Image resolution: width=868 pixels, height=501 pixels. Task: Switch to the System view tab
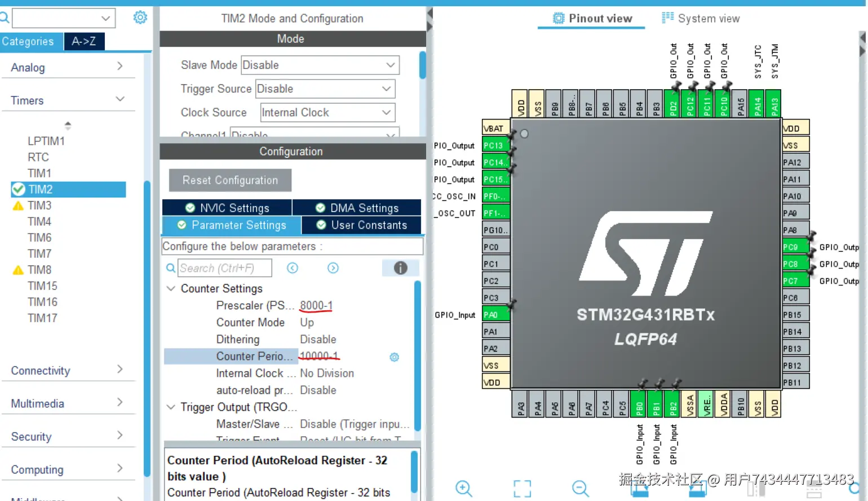coord(701,19)
